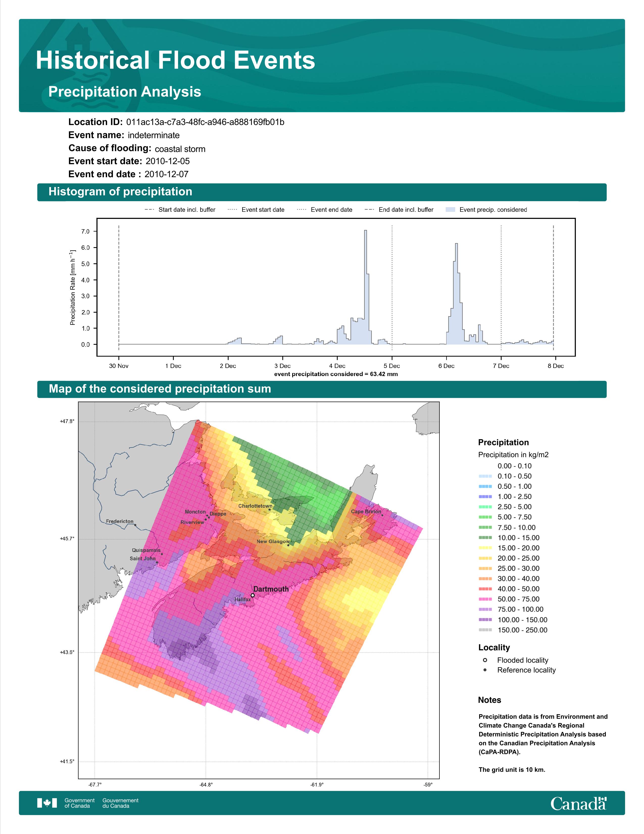The height and width of the screenshot is (834, 644).
Task: Click the 10.00 - 15.00 precipitation swatch
Action: [x=485, y=538]
